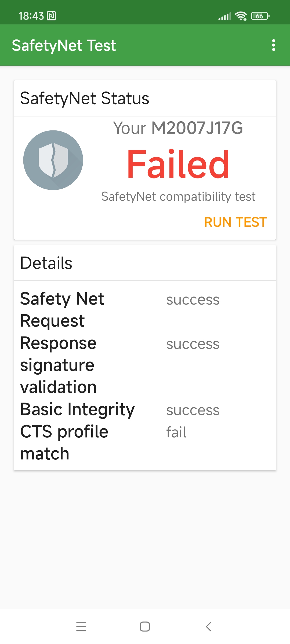Image resolution: width=290 pixels, height=644 pixels.
Task: Tap the Wi-Fi status icon
Action: coord(241,16)
